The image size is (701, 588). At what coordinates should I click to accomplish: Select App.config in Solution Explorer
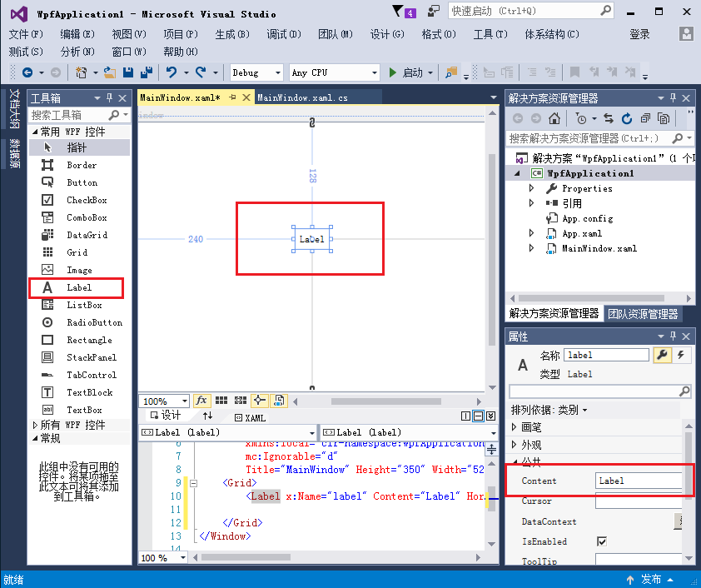click(587, 219)
